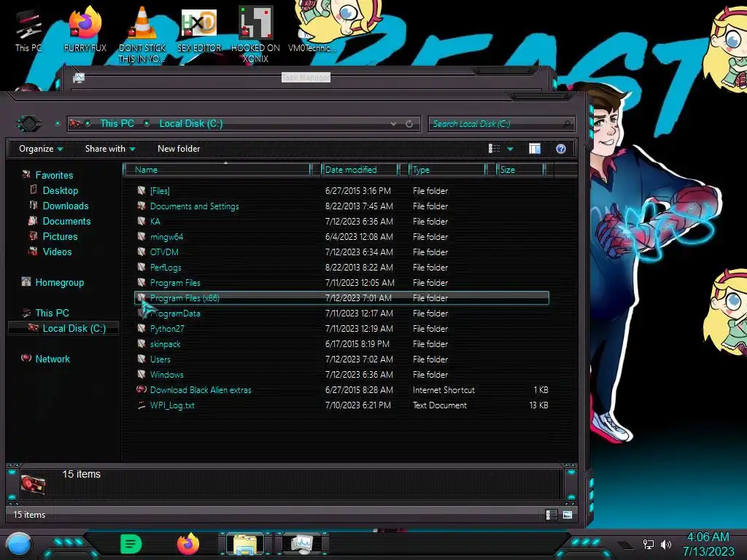Viewport: 747px width, 560px height.
Task: Refresh the Local Disk (C:) address bar
Action: [409, 124]
